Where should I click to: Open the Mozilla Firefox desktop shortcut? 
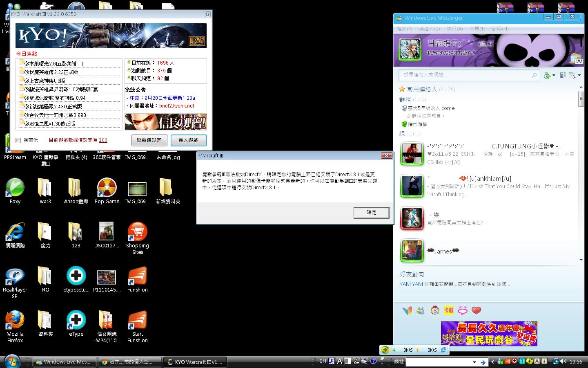tap(15, 320)
